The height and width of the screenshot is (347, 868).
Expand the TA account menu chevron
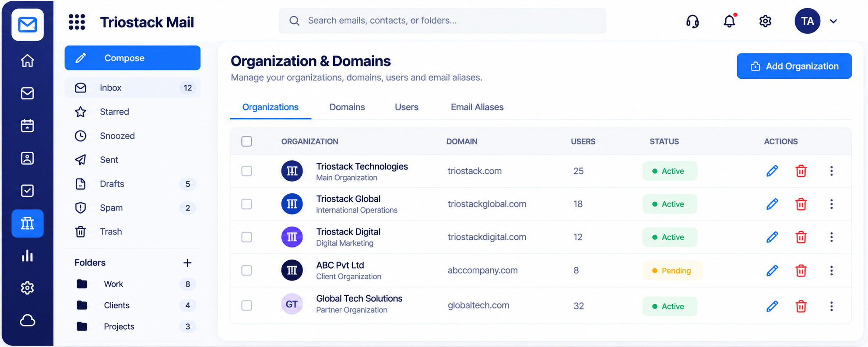(833, 21)
